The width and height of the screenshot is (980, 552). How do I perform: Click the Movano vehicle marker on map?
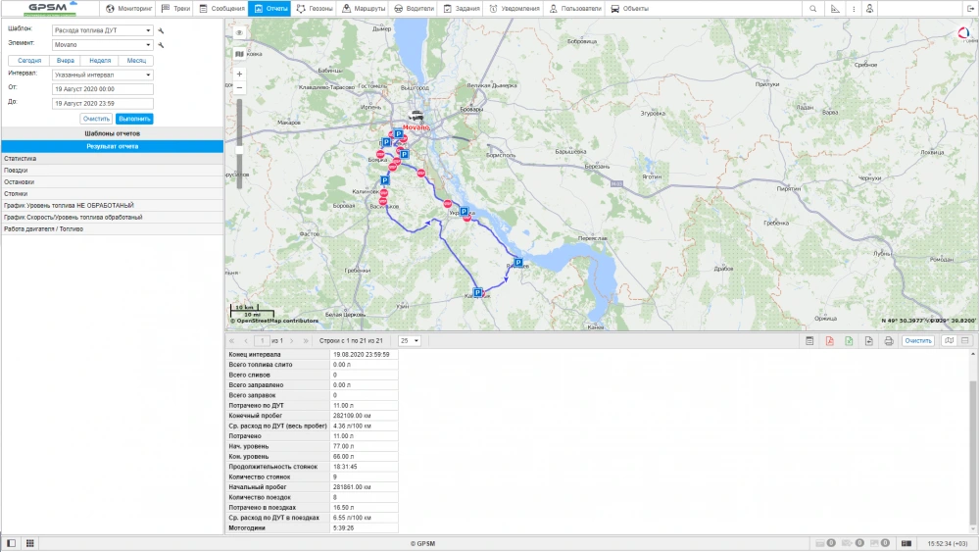(x=416, y=117)
